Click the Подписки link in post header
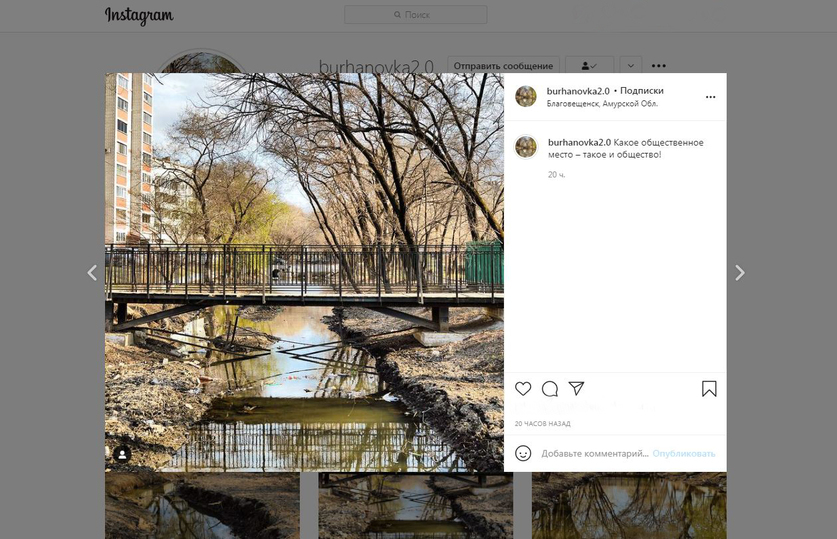Viewport: 837px width, 539px height. 642,91
